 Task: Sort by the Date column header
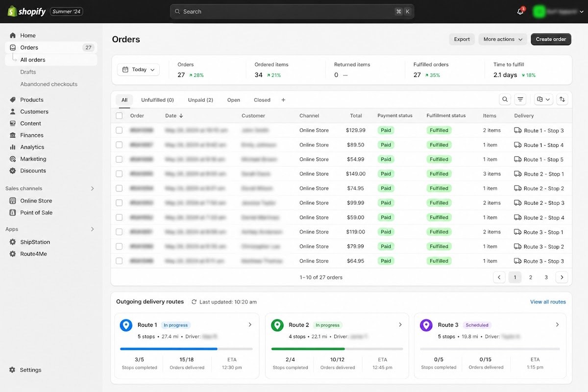point(174,116)
